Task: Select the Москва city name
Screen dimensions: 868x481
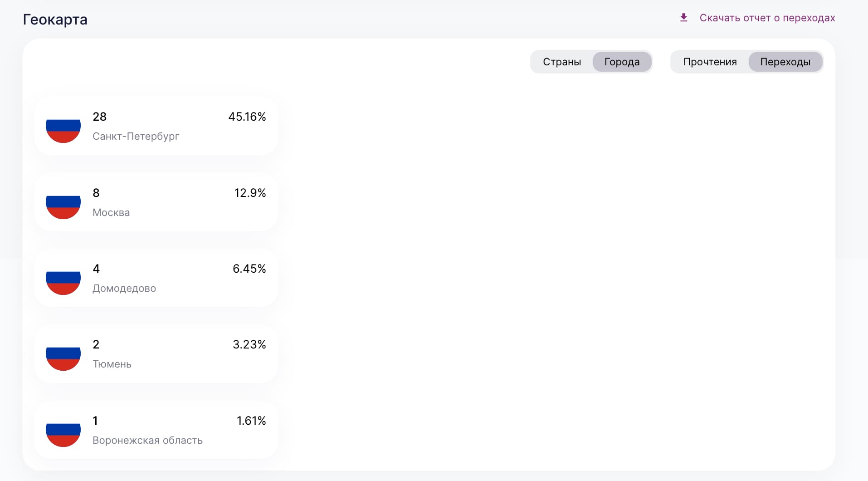Action: tap(111, 212)
